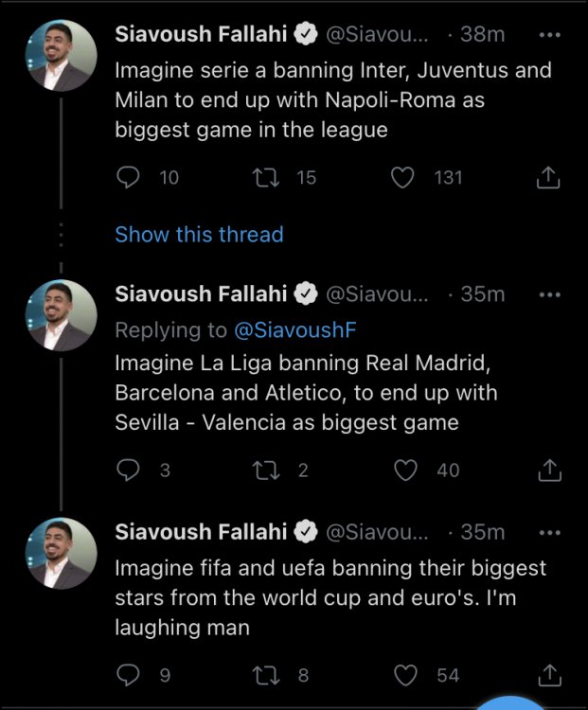Image resolution: width=588 pixels, height=710 pixels.
Task: Like the tweet with 54 likes
Action: (x=405, y=675)
